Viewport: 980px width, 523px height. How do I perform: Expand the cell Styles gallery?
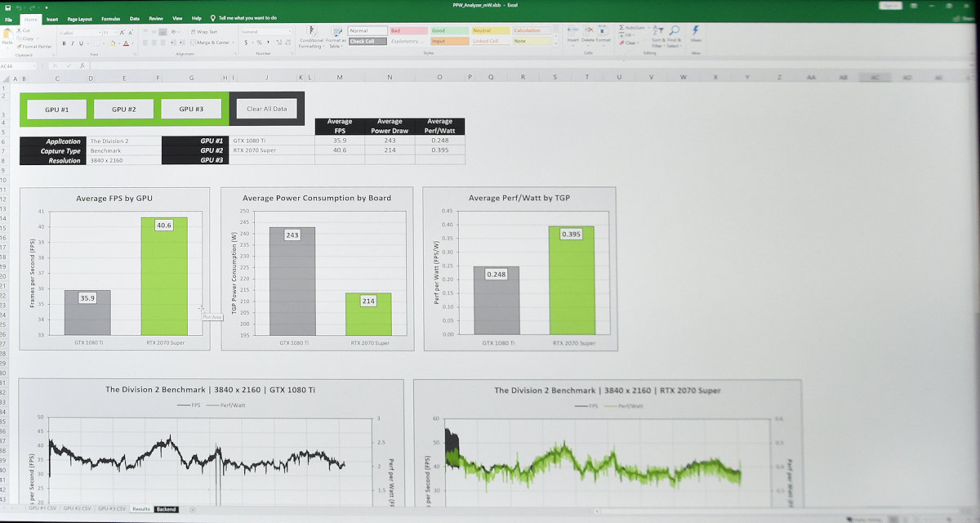pos(555,42)
